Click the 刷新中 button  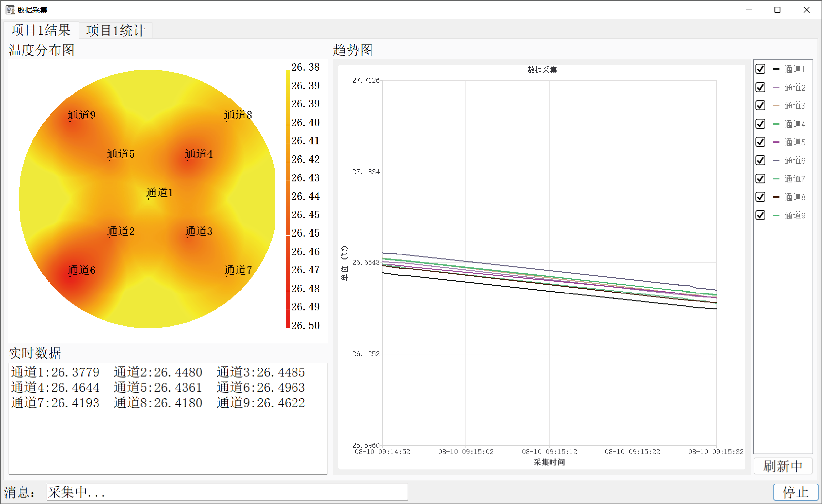click(783, 466)
